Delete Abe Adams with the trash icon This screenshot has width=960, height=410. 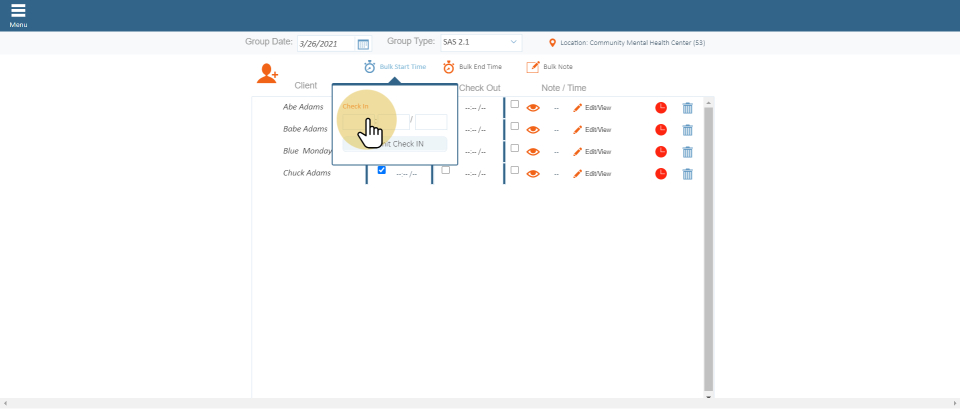(x=687, y=107)
